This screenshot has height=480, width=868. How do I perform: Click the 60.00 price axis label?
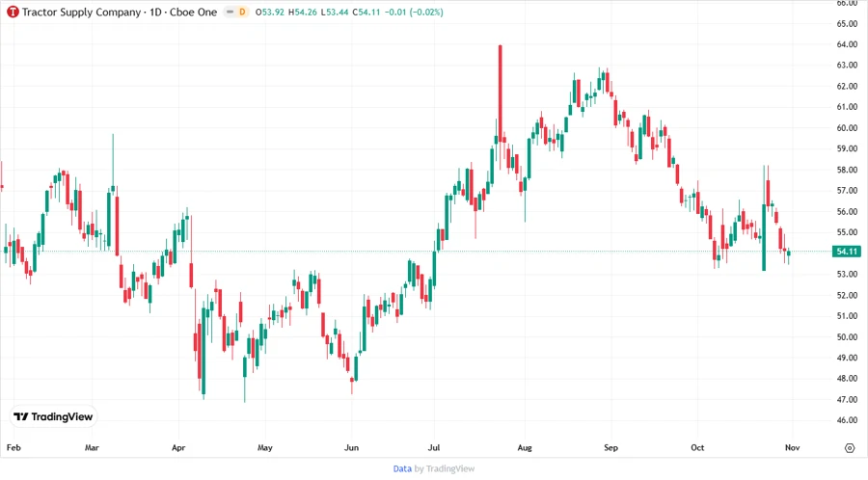847,128
